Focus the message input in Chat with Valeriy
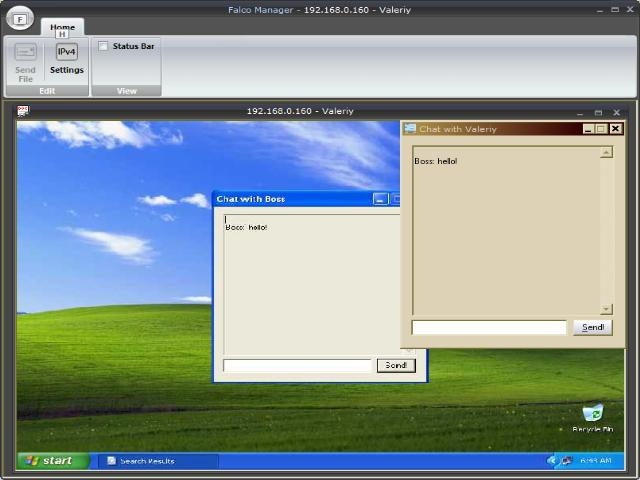640x480 pixels. tap(489, 327)
